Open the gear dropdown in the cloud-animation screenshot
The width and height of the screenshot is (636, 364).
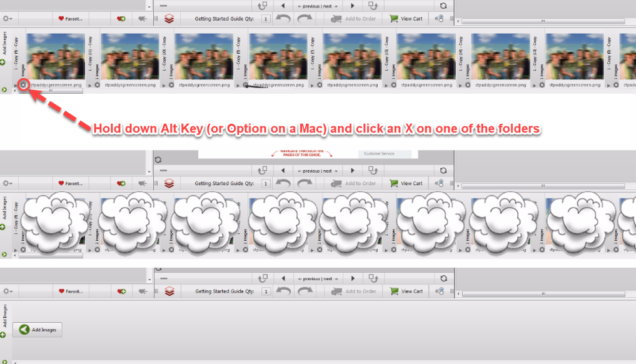8,183
